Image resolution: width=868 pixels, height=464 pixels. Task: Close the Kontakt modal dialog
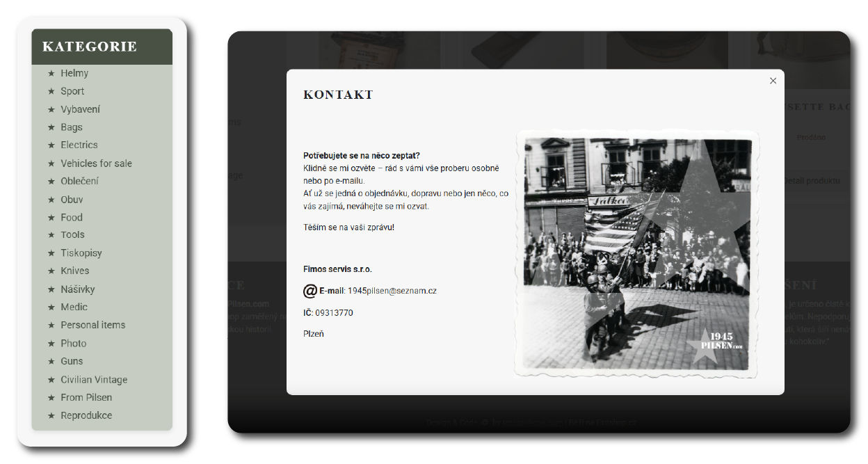[773, 81]
